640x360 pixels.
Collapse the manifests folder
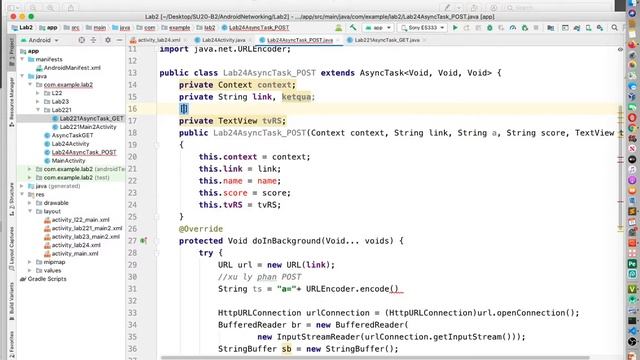click(x=22, y=60)
